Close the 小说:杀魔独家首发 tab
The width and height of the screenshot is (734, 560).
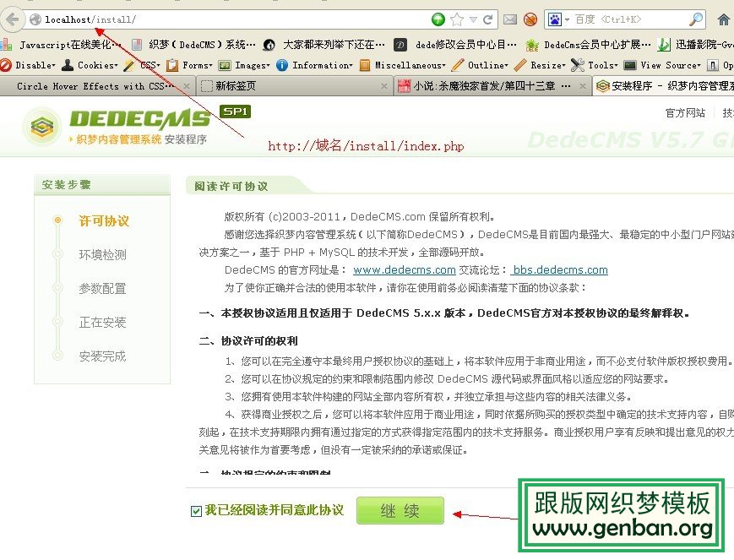(x=582, y=86)
